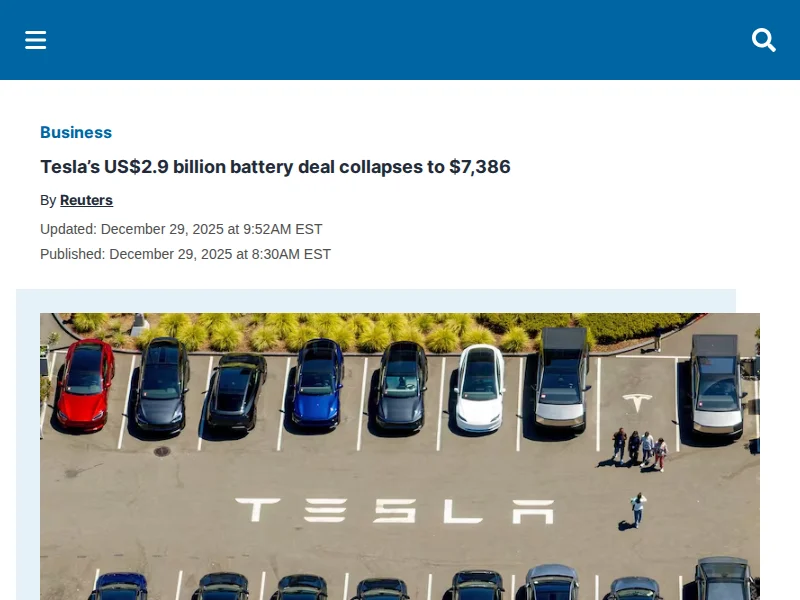The width and height of the screenshot is (800, 600).
Task: Click the search magnifying glass icon
Action: click(x=764, y=40)
